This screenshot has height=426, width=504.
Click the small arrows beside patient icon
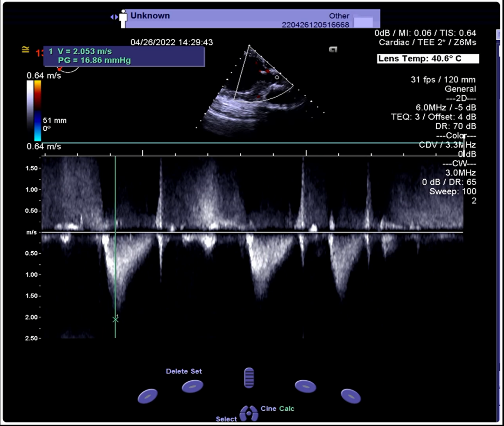[x=113, y=17]
